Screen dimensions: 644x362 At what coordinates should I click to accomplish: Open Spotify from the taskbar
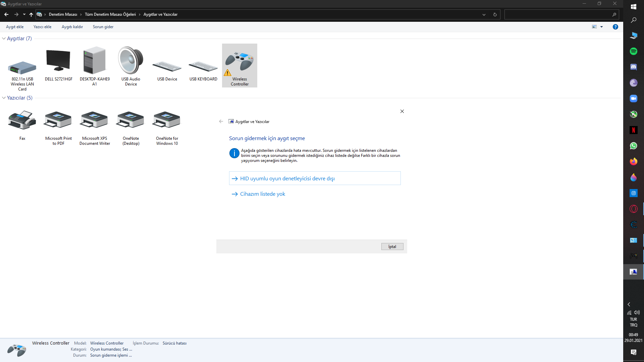[633, 51]
